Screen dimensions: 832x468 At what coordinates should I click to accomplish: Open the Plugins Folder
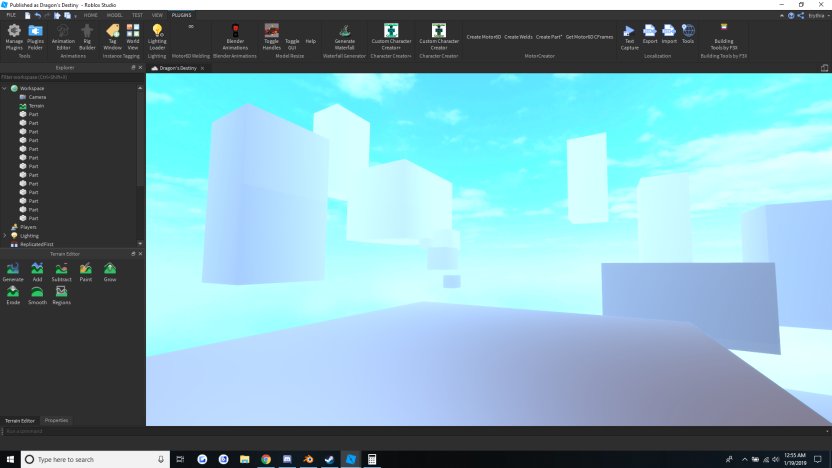click(36, 37)
